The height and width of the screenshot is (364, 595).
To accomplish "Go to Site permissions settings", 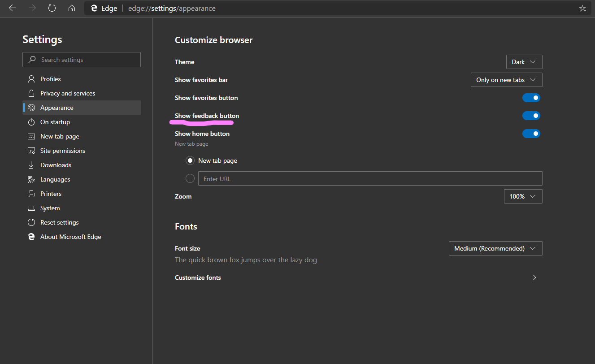I will click(x=63, y=151).
